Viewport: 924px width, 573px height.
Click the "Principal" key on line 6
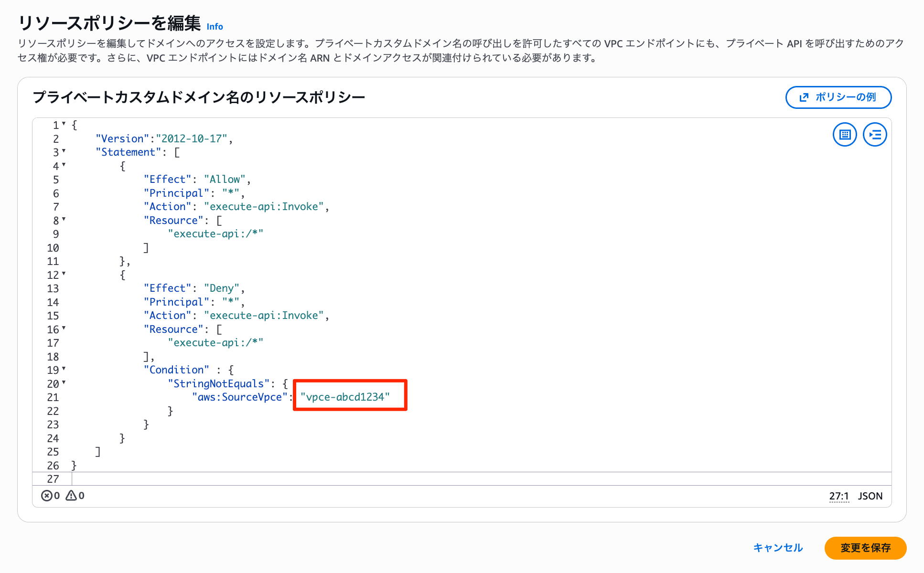coord(176,193)
